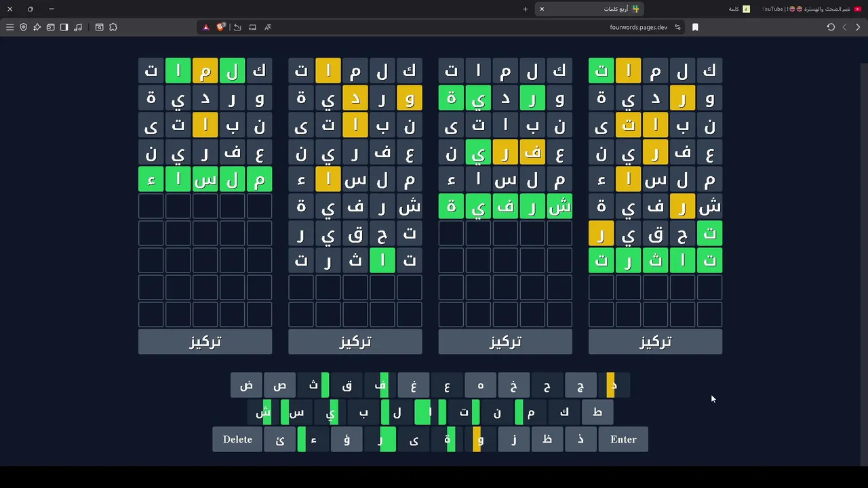Viewport: 868px width, 488px height.
Task: Tap the ء key
Action: [313, 439]
